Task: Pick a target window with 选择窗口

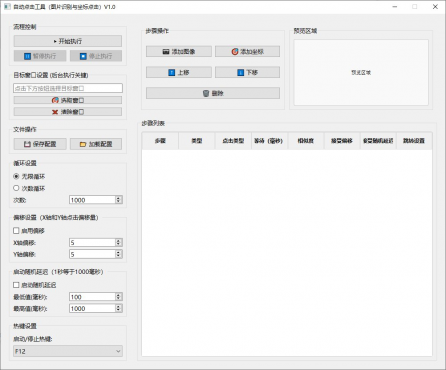Action: (68, 100)
